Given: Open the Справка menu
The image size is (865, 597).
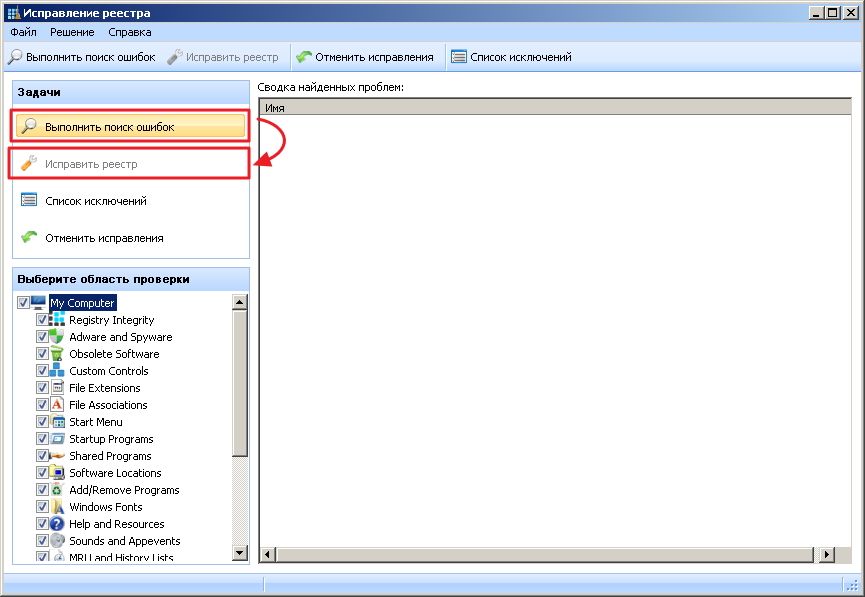Looking at the screenshot, I should pos(130,32).
